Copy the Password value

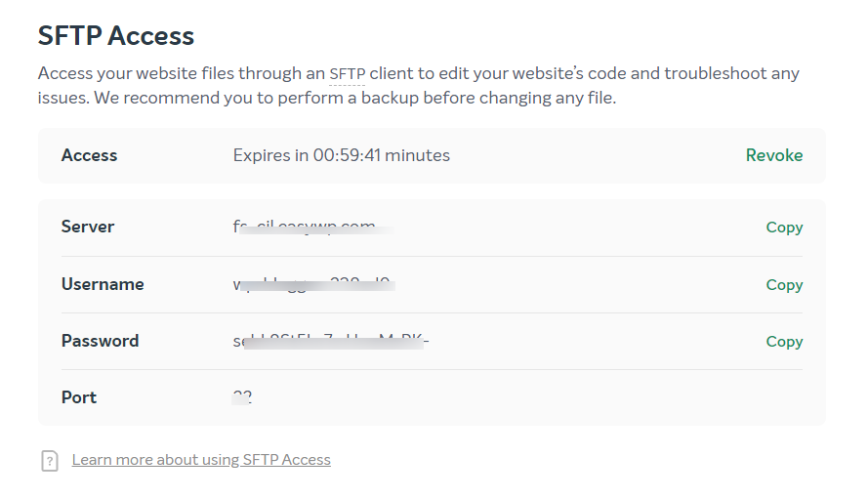click(x=784, y=342)
